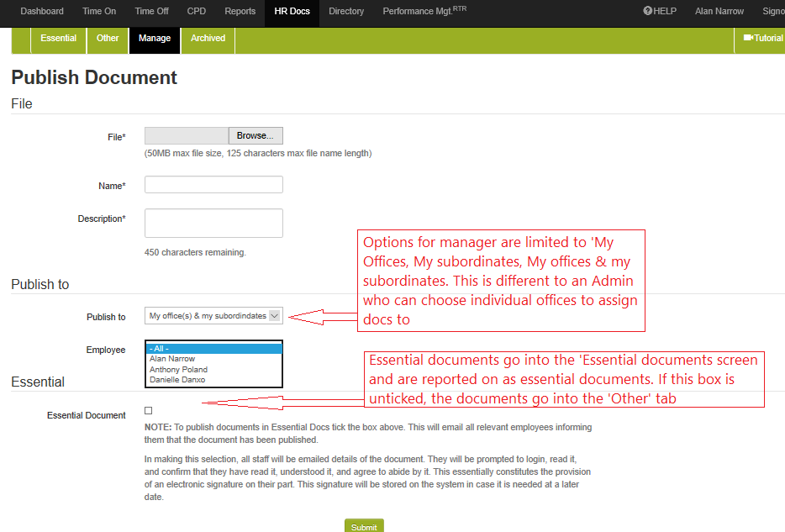
Task: Open the HELP question mark icon
Action: 648,12
